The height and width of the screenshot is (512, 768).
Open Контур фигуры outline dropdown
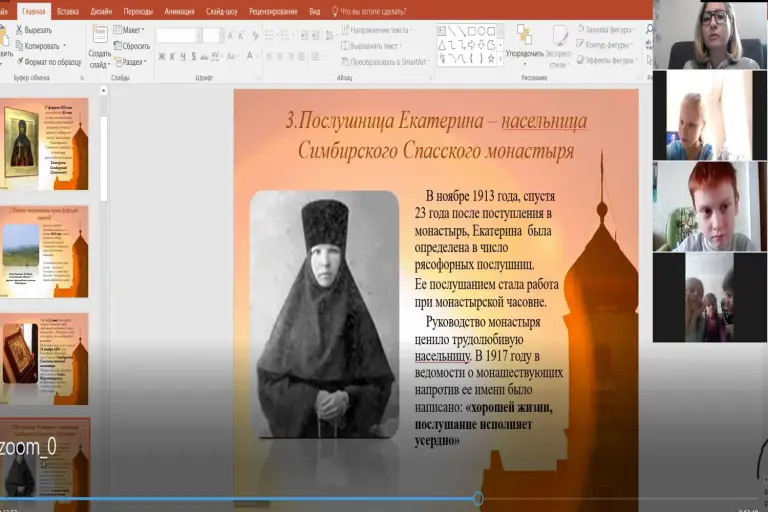coord(603,45)
